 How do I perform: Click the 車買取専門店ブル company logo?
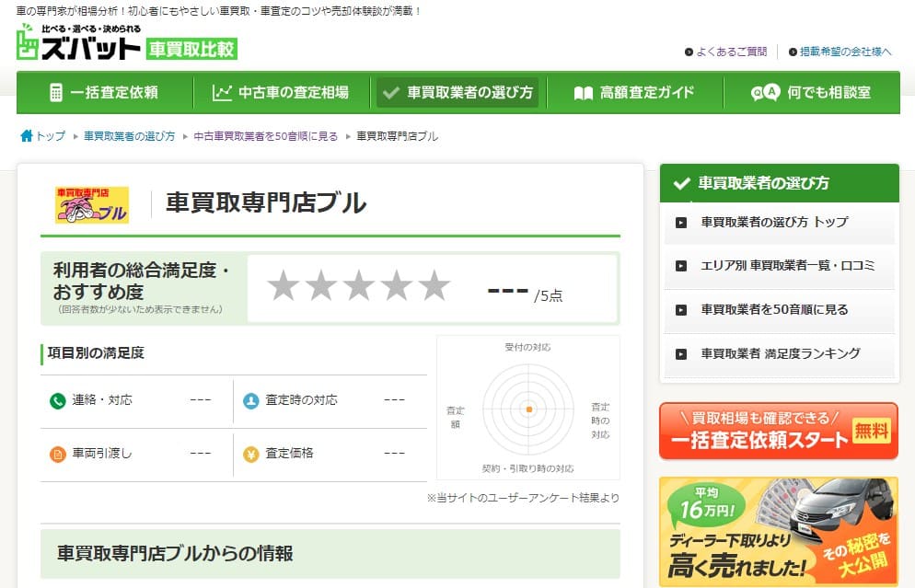[x=92, y=205]
